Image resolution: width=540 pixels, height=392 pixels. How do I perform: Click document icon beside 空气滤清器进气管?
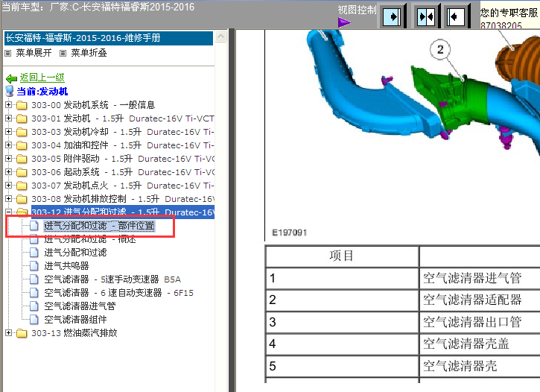pos(34,306)
